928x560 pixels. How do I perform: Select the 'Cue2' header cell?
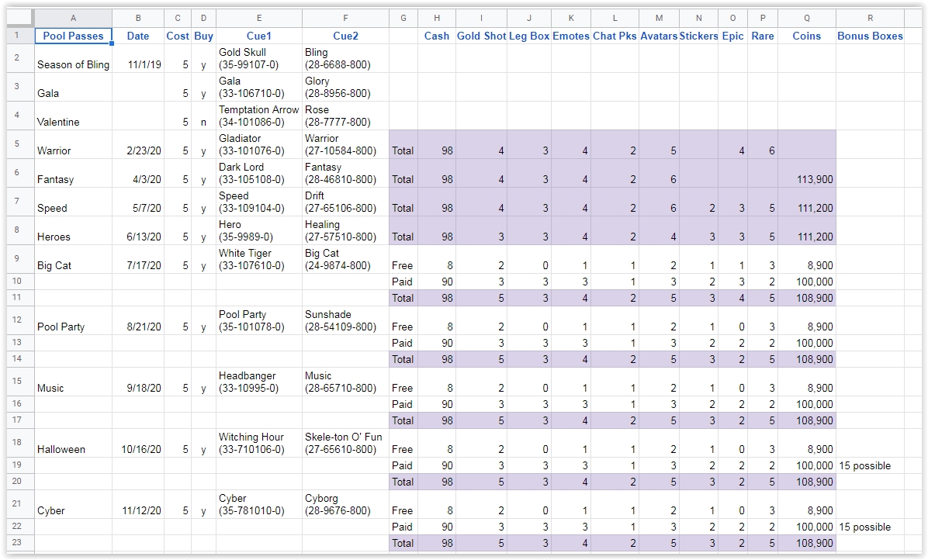(345, 36)
